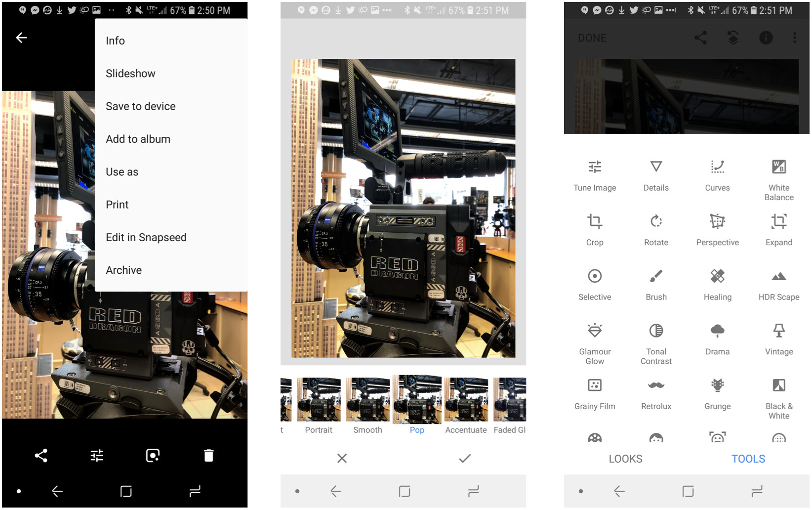812x510 pixels.
Task: Select the Glamour Glow filter
Action: tap(595, 344)
